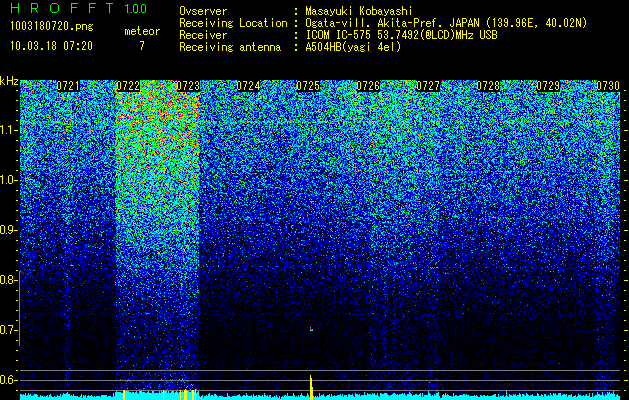The image size is (629, 400).
Task: Click the 0722 time marker
Action: click(x=128, y=86)
